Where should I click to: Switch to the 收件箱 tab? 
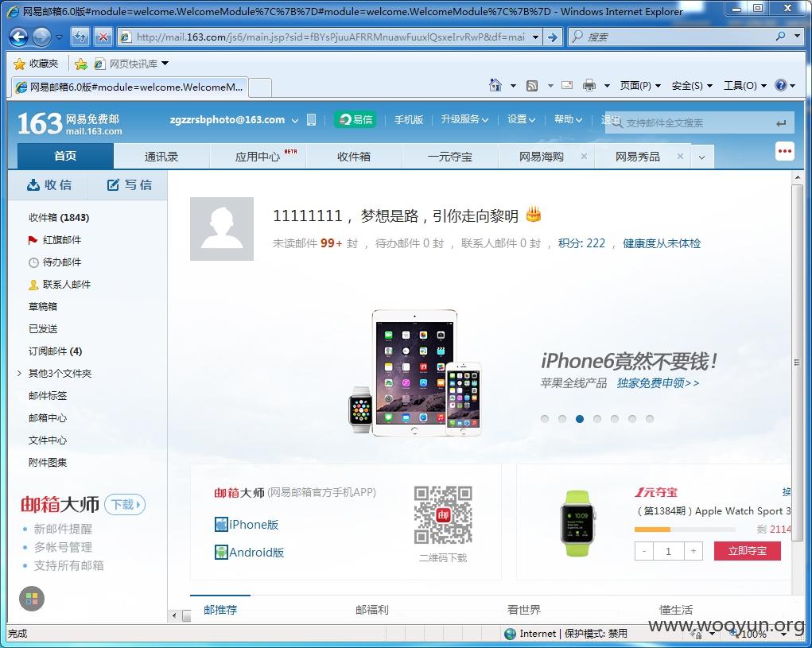pyautogui.click(x=354, y=157)
